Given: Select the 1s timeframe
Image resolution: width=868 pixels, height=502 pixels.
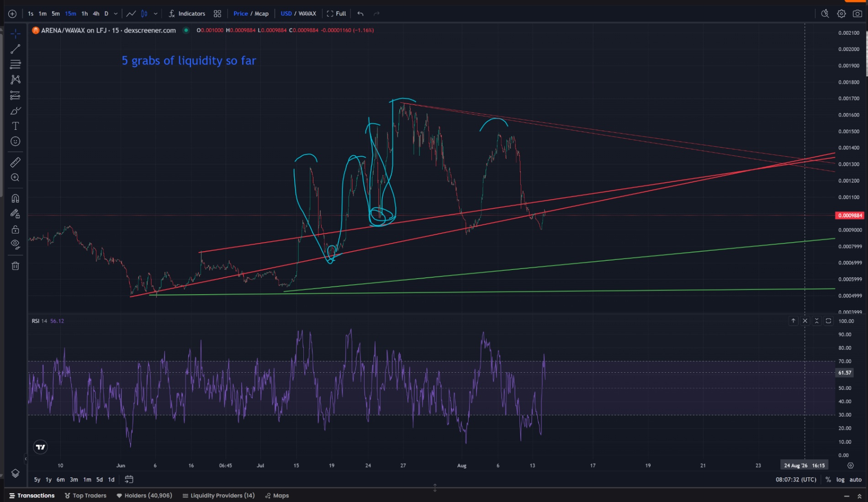Looking at the screenshot, I should click(x=31, y=14).
